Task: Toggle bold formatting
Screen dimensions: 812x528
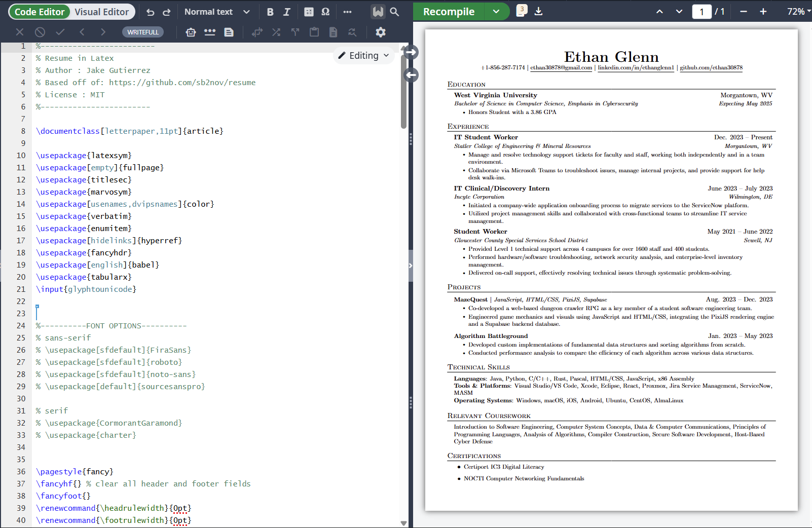Action: pos(270,12)
